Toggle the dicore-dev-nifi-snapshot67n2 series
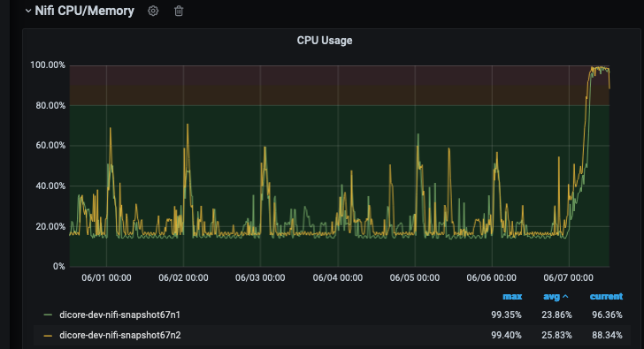The image size is (644, 349). [x=120, y=335]
